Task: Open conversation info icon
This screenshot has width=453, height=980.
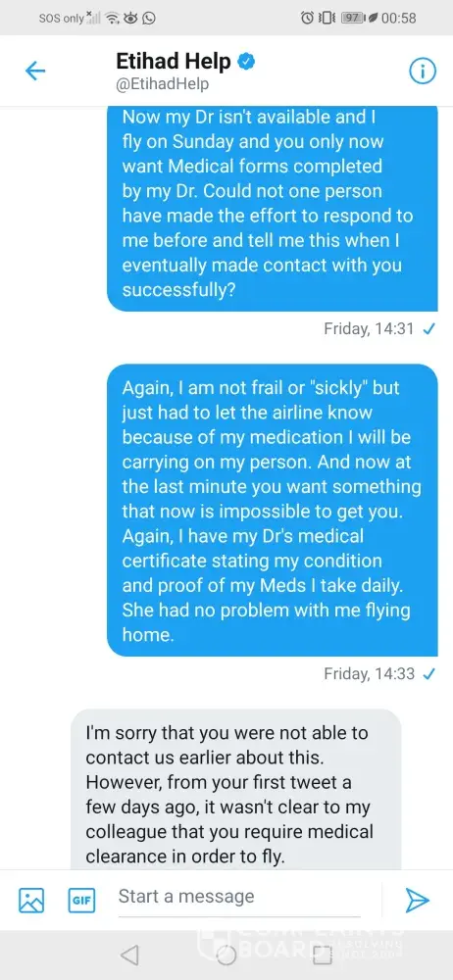Action: (423, 72)
